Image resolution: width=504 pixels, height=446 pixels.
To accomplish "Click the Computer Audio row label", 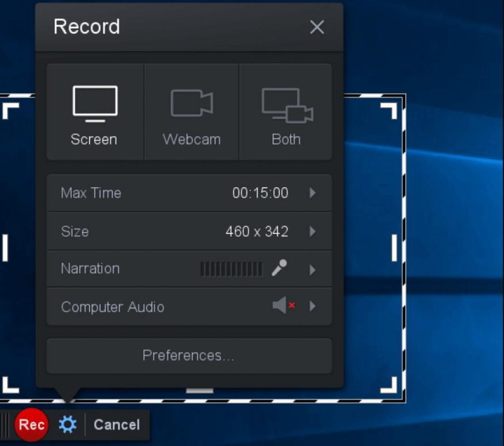I will point(113,307).
